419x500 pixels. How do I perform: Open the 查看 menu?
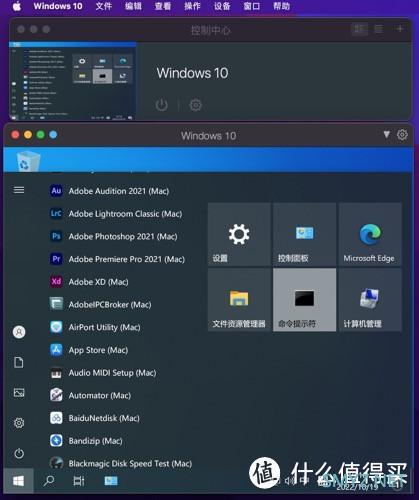click(163, 6)
